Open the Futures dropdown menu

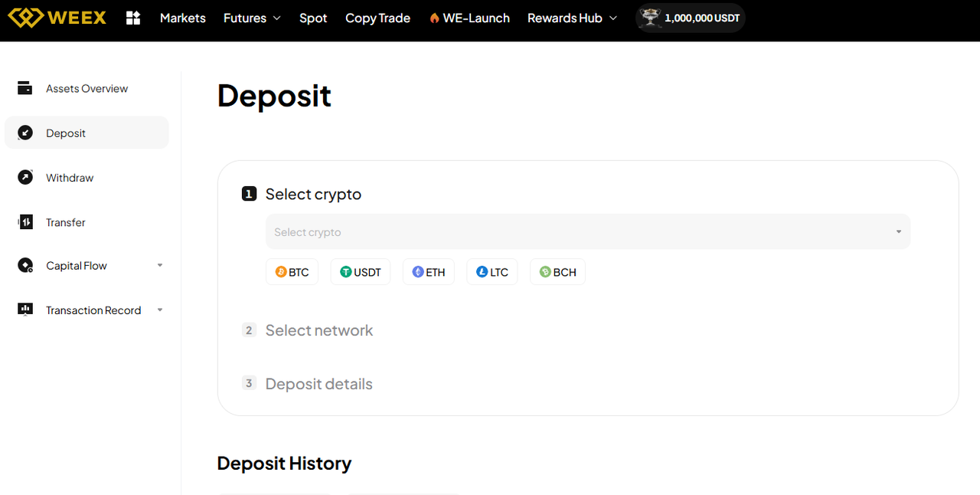click(x=252, y=18)
